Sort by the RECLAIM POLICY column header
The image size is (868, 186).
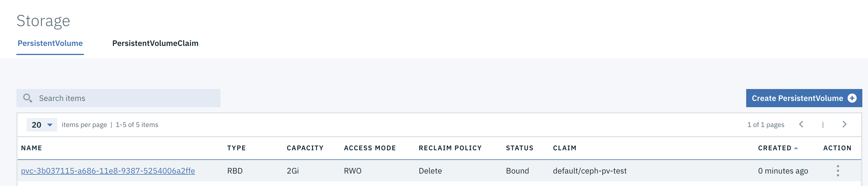tap(450, 148)
